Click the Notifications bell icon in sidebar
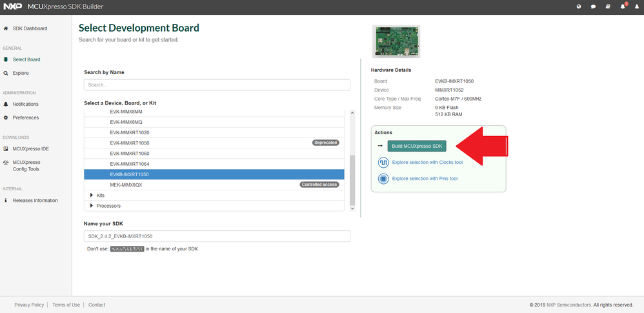The width and height of the screenshot is (644, 313). coord(6,104)
